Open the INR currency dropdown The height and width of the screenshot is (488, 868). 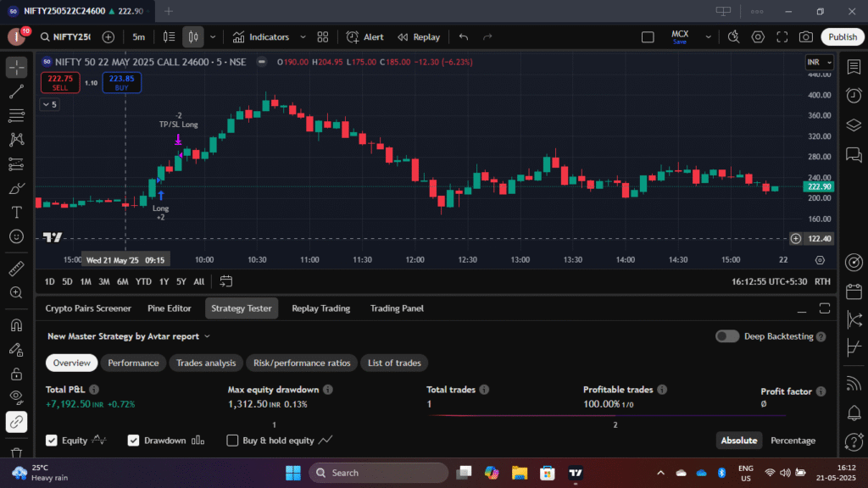click(820, 62)
